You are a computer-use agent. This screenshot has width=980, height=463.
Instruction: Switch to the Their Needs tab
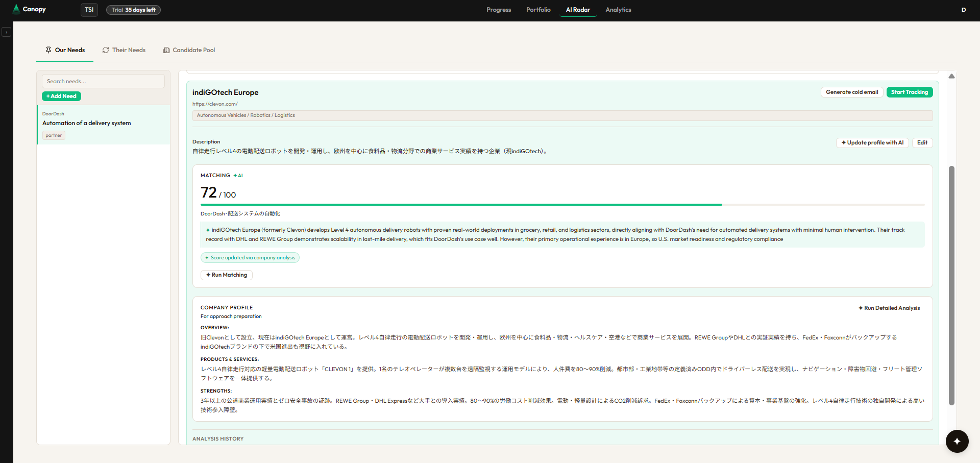pyautogui.click(x=124, y=50)
